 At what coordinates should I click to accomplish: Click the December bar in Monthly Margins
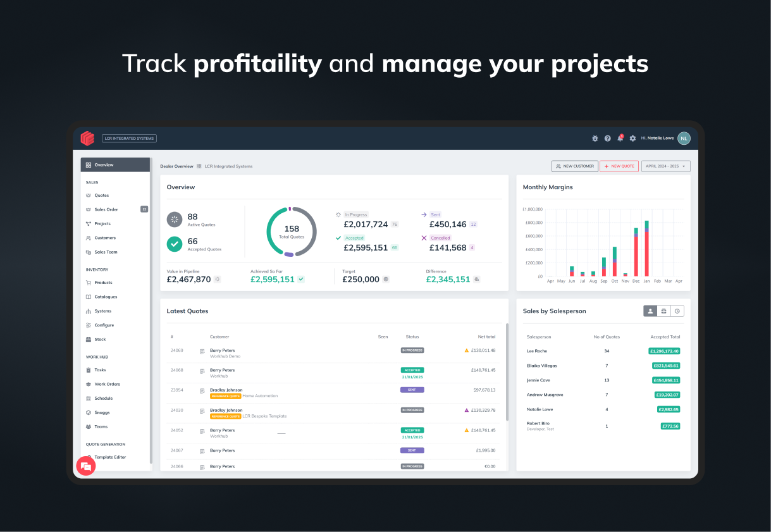636,252
